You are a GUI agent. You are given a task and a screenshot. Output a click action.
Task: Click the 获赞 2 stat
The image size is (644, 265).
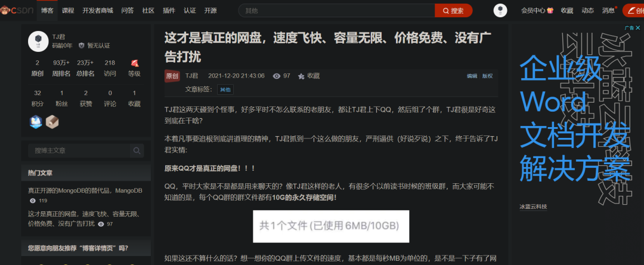pyautogui.click(x=85, y=98)
